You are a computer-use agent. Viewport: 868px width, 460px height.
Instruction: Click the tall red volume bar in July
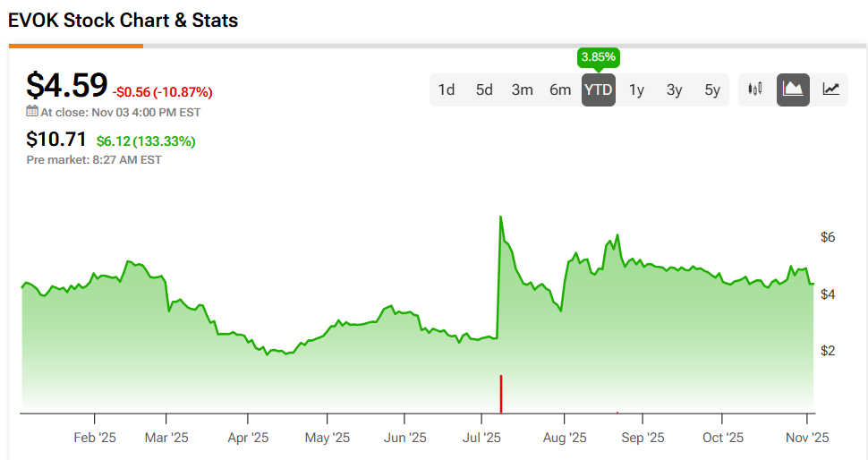click(x=501, y=394)
